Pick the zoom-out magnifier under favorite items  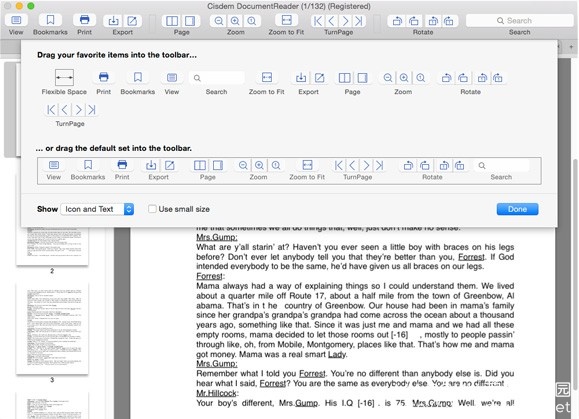pos(388,78)
